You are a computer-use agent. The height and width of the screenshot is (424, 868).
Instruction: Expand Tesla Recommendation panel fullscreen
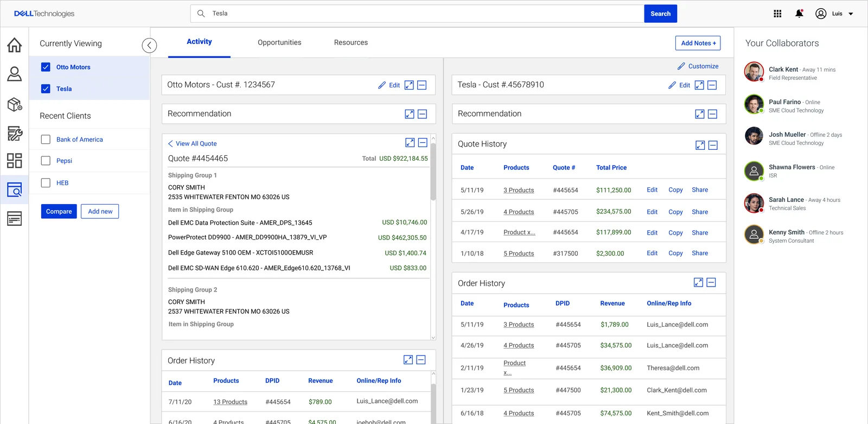click(700, 114)
